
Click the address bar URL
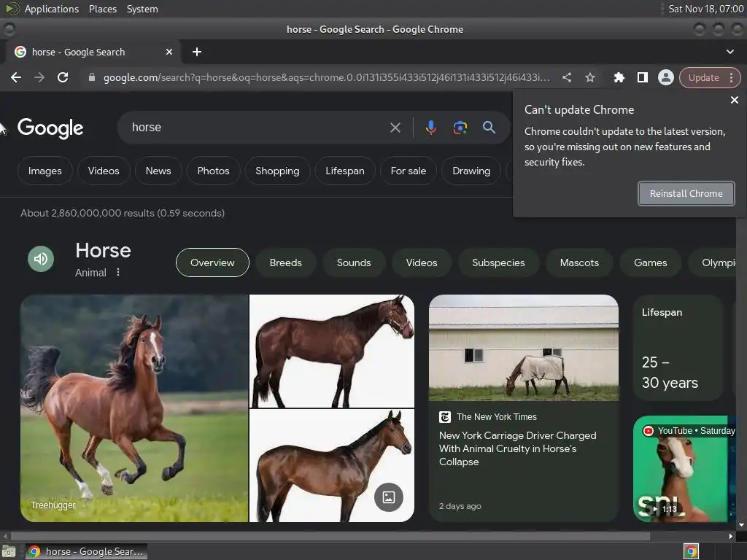tap(326, 77)
